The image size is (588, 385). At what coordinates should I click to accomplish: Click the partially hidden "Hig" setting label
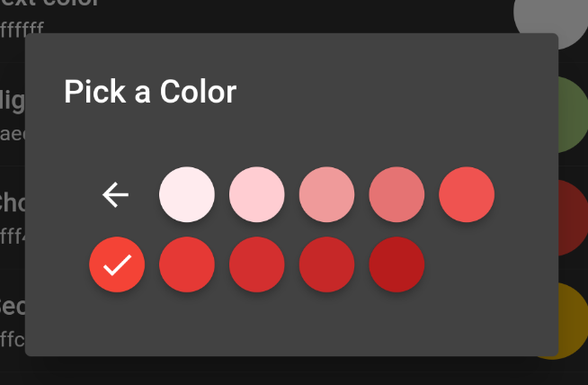click(12, 102)
